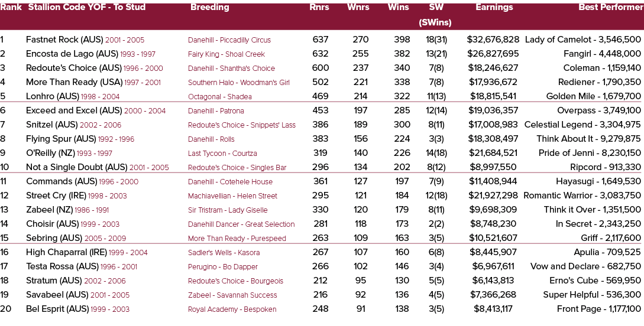Select stallion Commands (AUS)
644x326 pixels.
[62, 181]
